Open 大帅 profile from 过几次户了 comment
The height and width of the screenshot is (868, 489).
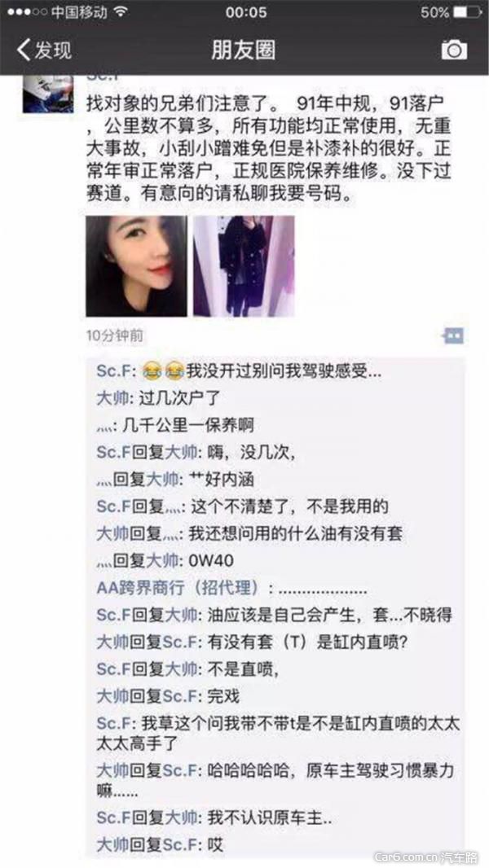[112, 398]
